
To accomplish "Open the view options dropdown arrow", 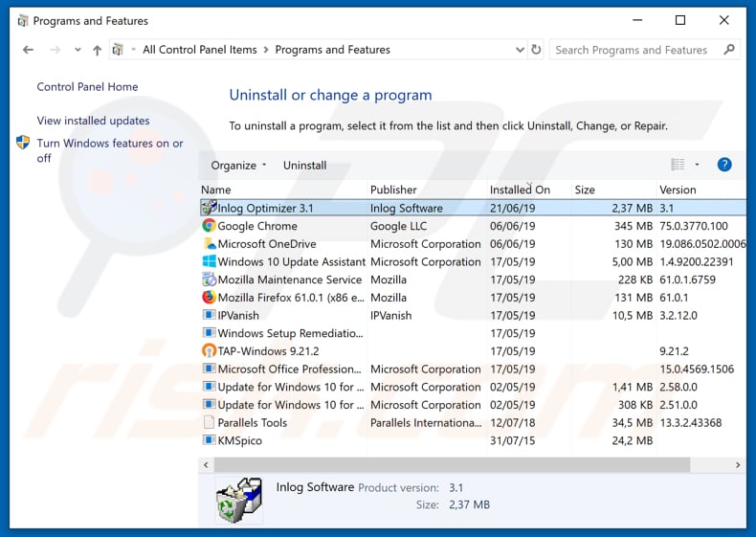I will [x=697, y=165].
